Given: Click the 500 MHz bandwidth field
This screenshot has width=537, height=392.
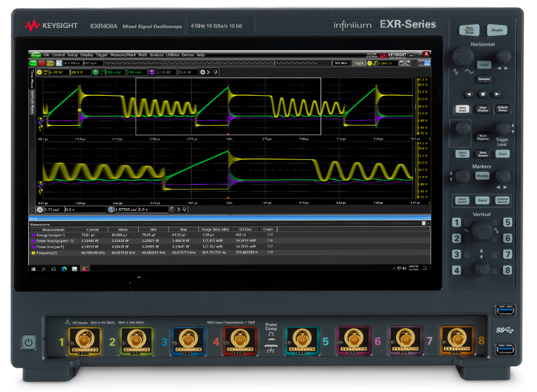Looking at the screenshot, I should pyautogui.click(x=341, y=64).
